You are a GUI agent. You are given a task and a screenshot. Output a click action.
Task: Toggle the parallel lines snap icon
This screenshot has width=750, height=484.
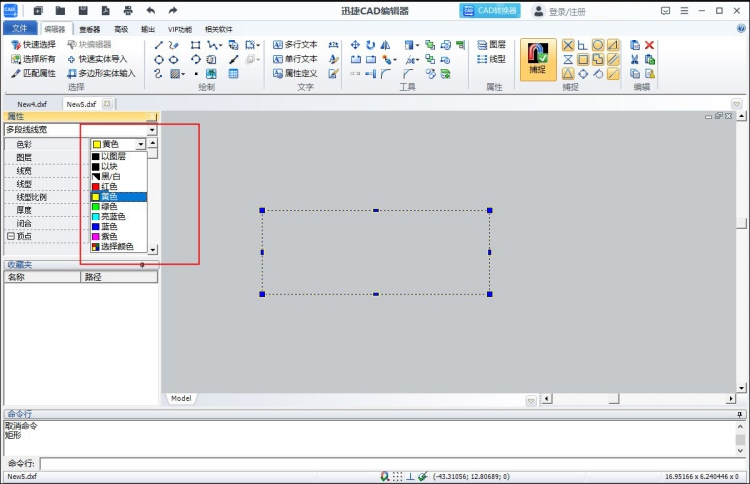[613, 60]
